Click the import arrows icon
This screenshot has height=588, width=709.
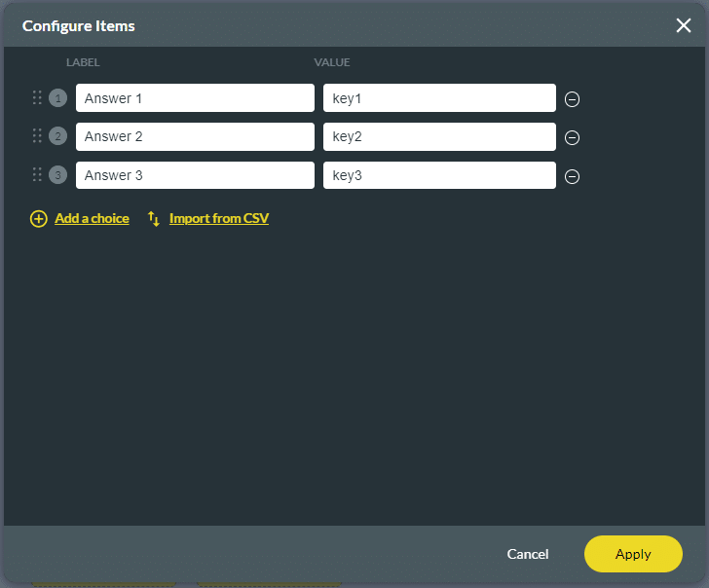[154, 219]
